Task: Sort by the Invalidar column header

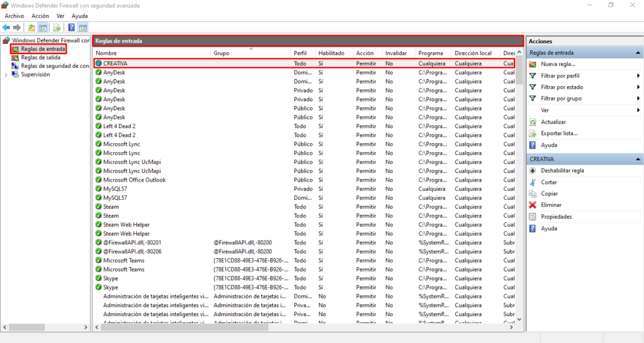Action: click(x=398, y=53)
